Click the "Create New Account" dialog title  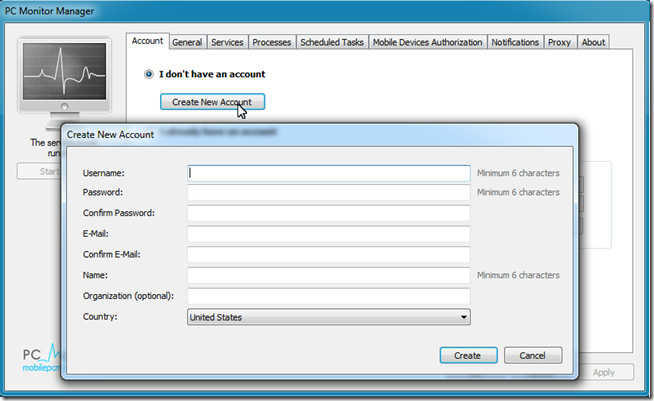111,134
